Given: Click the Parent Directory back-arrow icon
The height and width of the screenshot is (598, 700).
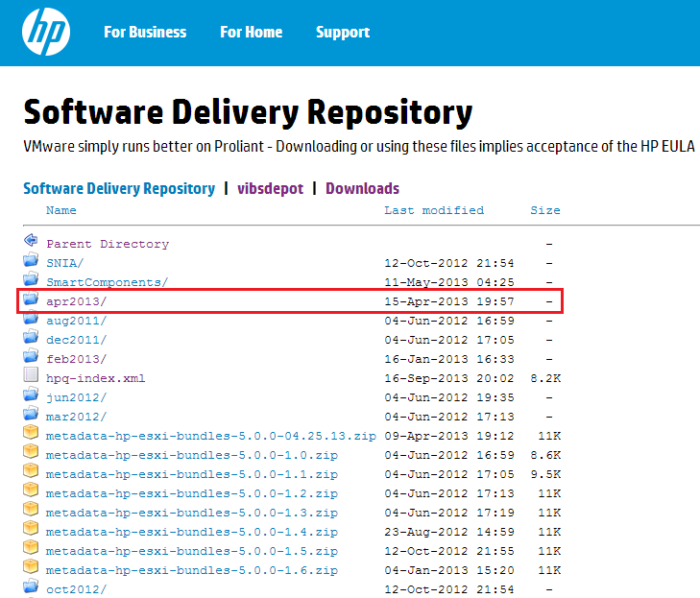Looking at the screenshot, I should (31, 243).
